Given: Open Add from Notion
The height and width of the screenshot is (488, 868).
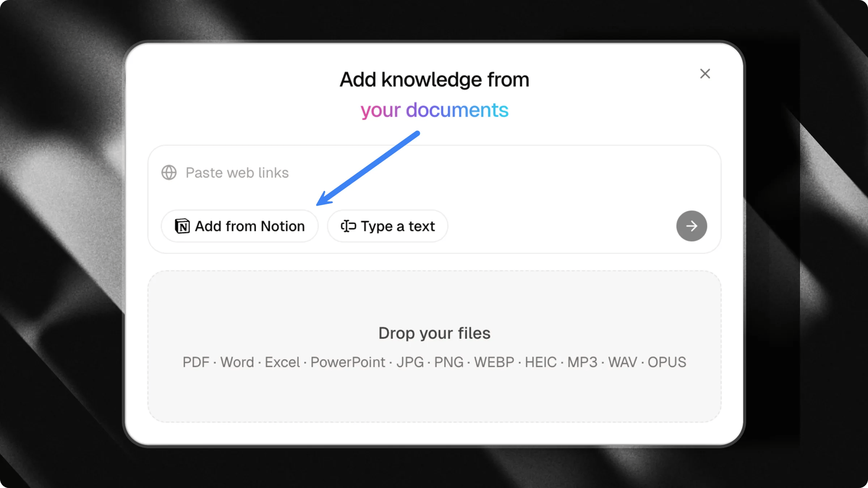Looking at the screenshot, I should [x=240, y=226].
